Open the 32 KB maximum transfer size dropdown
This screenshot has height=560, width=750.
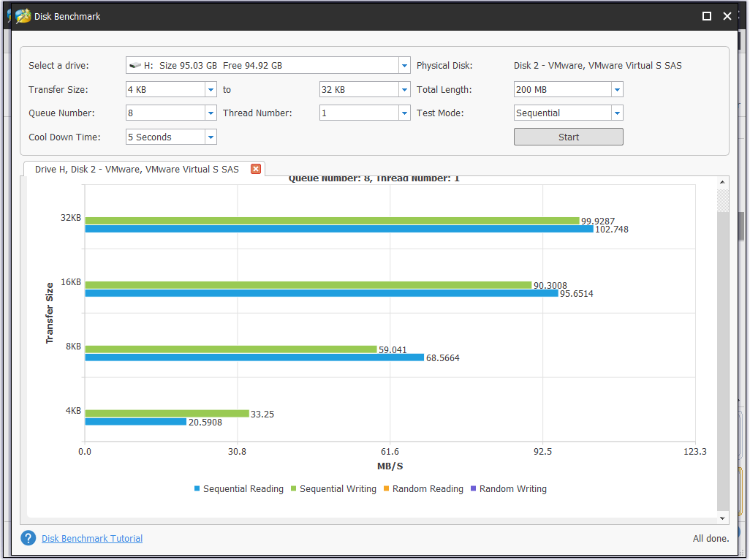404,90
